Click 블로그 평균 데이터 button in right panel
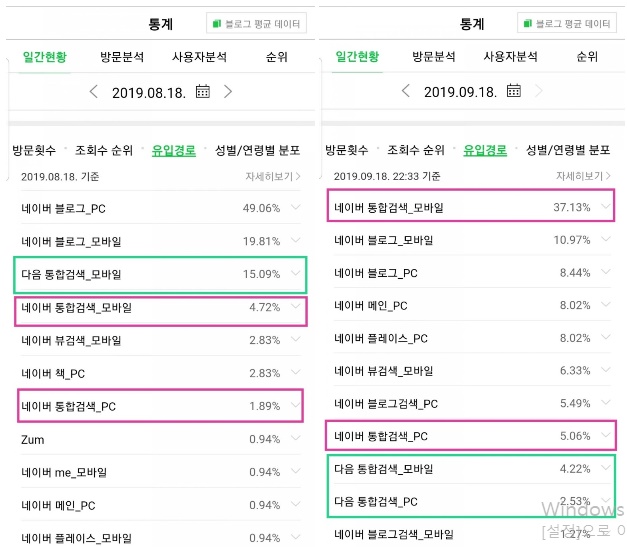The image size is (627, 547). point(567,23)
